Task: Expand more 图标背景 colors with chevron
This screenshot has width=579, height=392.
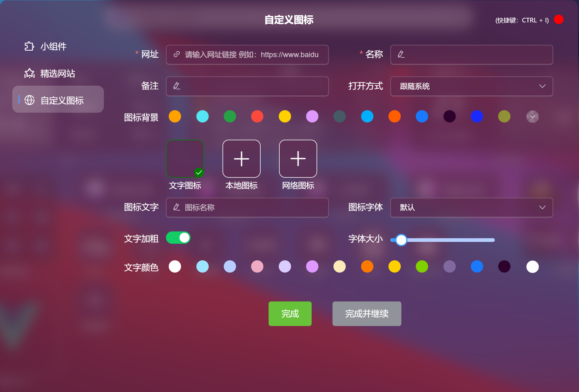Action: (x=533, y=117)
